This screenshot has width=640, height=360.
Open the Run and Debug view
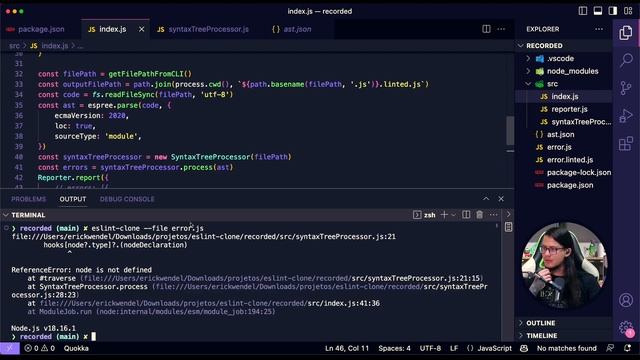tap(626, 116)
